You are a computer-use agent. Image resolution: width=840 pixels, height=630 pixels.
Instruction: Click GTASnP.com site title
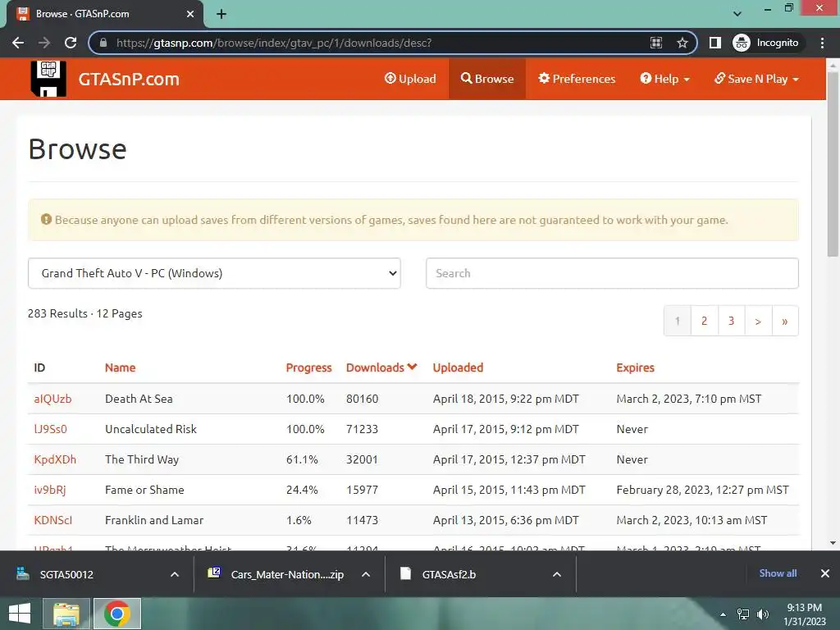coord(129,80)
